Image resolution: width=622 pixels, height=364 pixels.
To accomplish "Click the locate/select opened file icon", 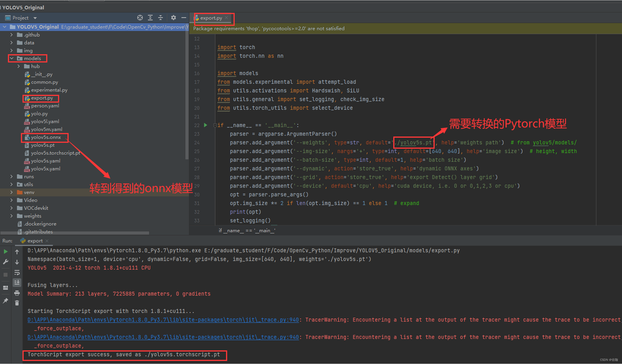I will pyautogui.click(x=140, y=18).
